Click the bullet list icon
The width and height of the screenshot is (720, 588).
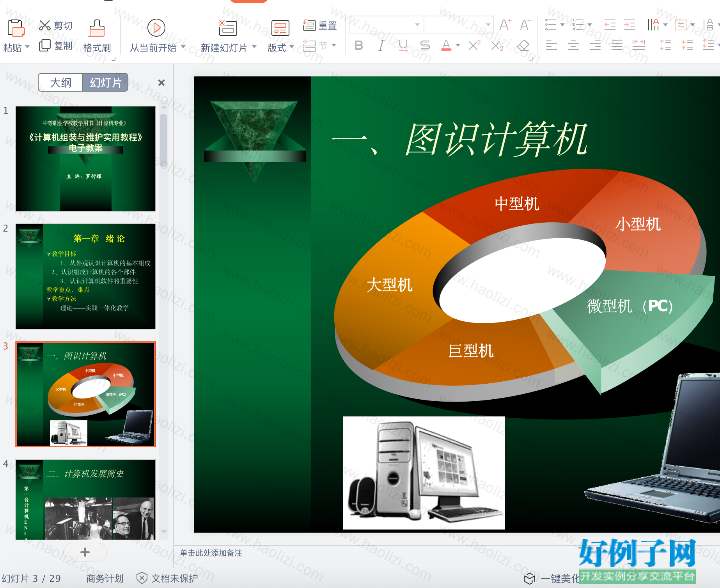551,25
